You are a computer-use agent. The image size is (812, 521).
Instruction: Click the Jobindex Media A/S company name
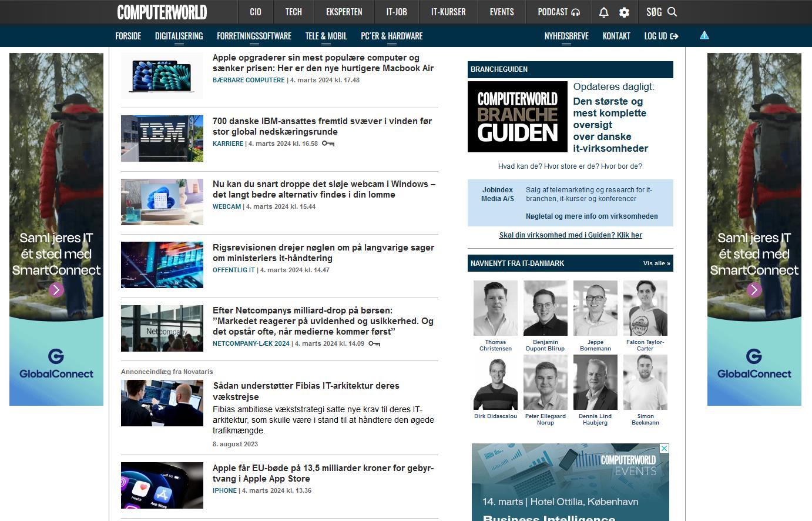(x=498, y=195)
